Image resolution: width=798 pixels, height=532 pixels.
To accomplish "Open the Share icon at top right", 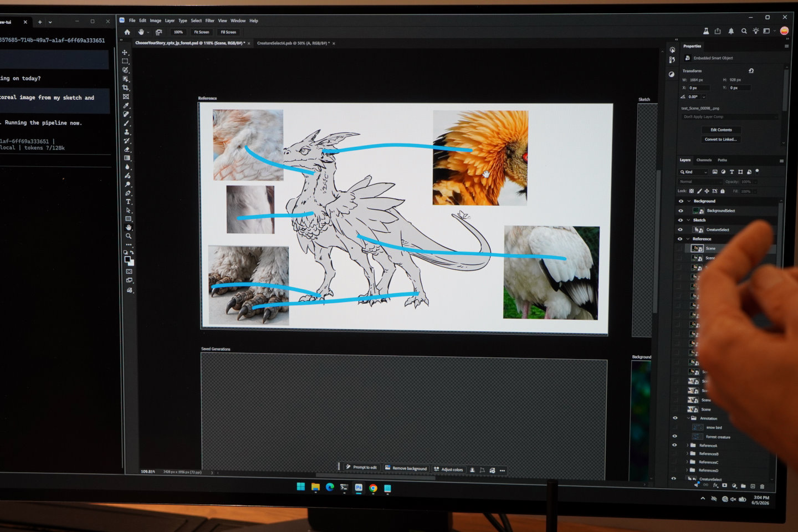I will [718, 31].
